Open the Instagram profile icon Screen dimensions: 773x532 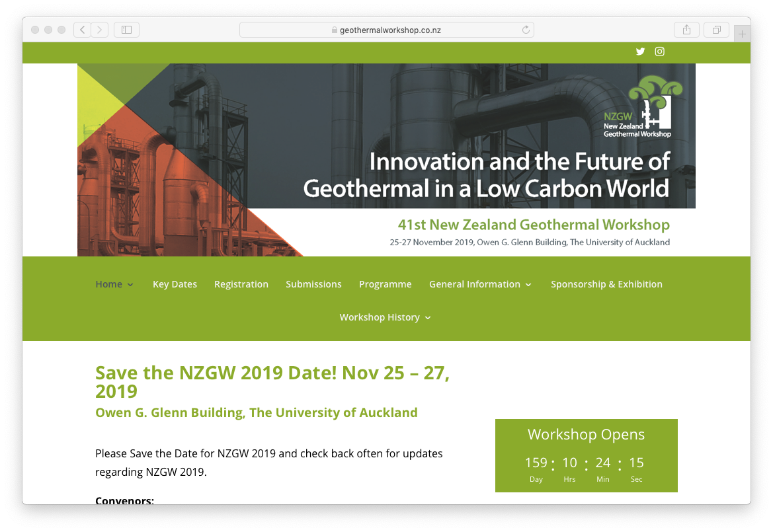pyautogui.click(x=659, y=52)
